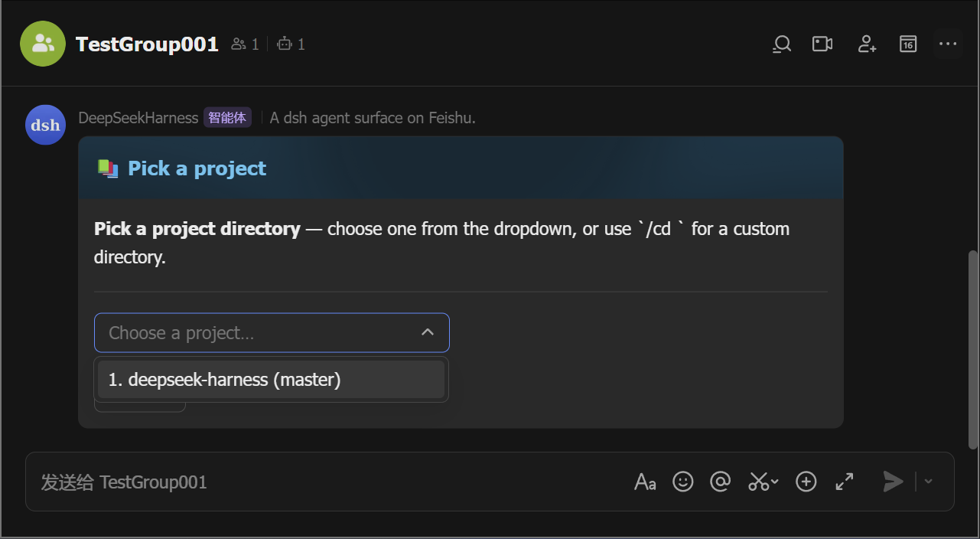Expand the message editor
This screenshot has width=980, height=539.
845,482
